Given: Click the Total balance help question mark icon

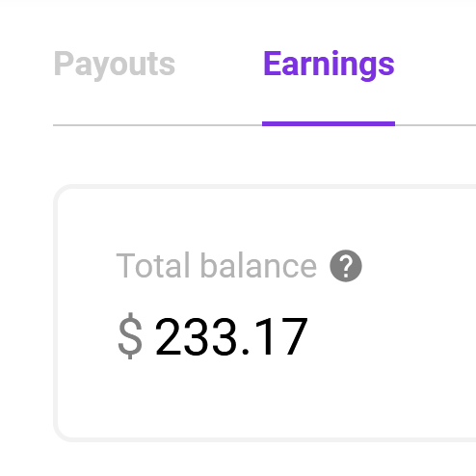Looking at the screenshot, I should coord(346,266).
